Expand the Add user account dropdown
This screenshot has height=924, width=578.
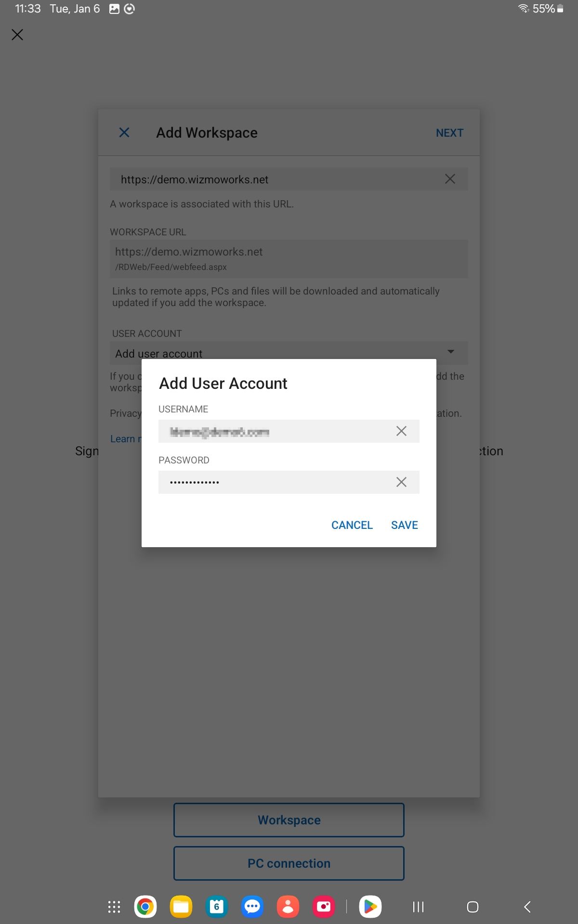click(289, 353)
